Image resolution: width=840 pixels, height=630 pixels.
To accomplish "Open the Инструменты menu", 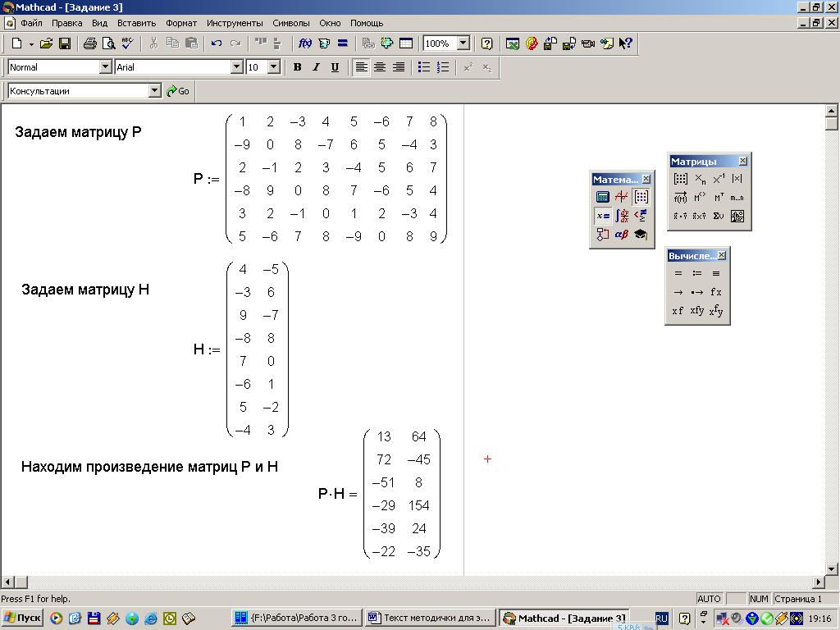I will pyautogui.click(x=235, y=23).
